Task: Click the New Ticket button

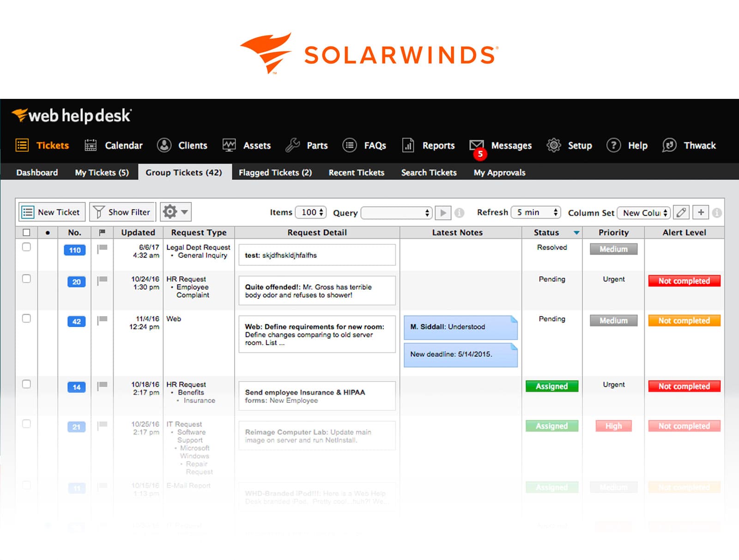Action: click(51, 212)
